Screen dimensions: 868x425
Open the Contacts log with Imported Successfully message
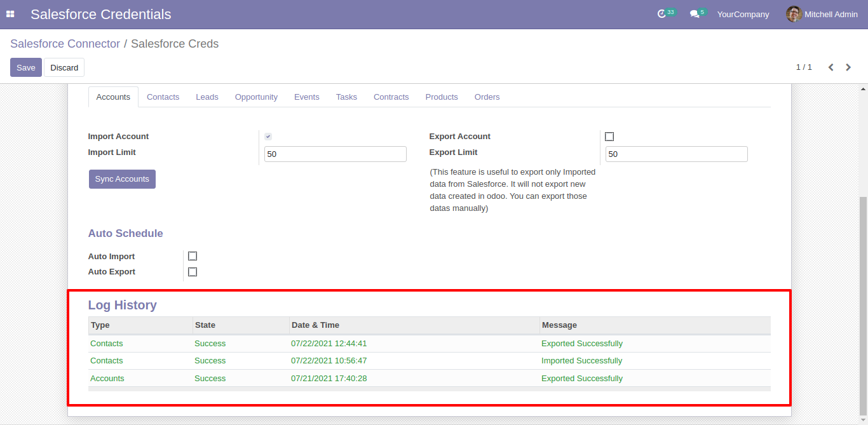click(x=430, y=361)
